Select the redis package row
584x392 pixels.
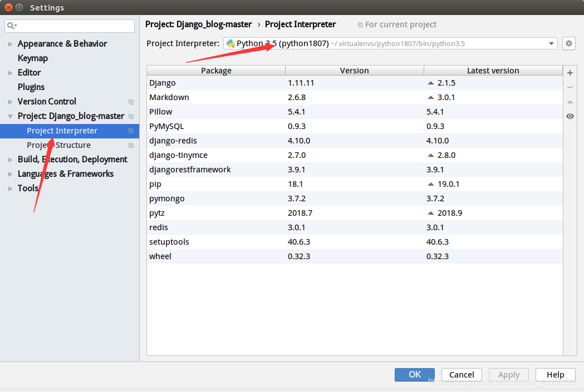355,227
